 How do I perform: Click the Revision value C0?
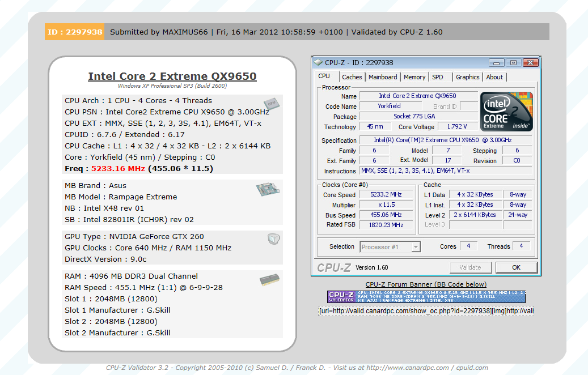[517, 160]
